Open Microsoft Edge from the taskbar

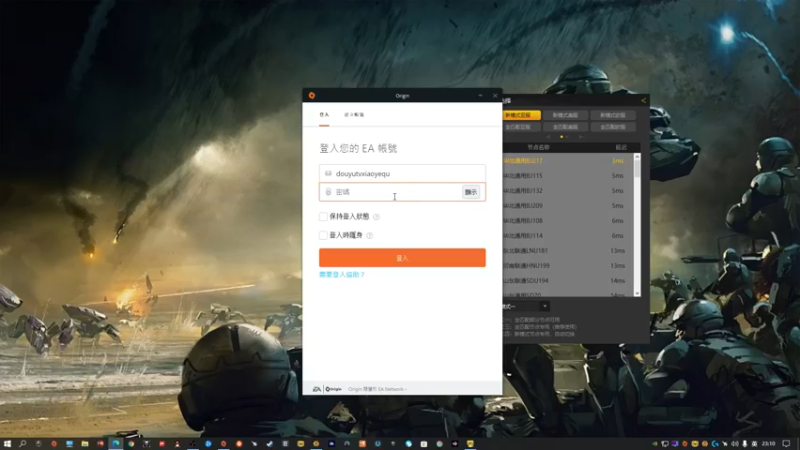[x=116, y=444]
